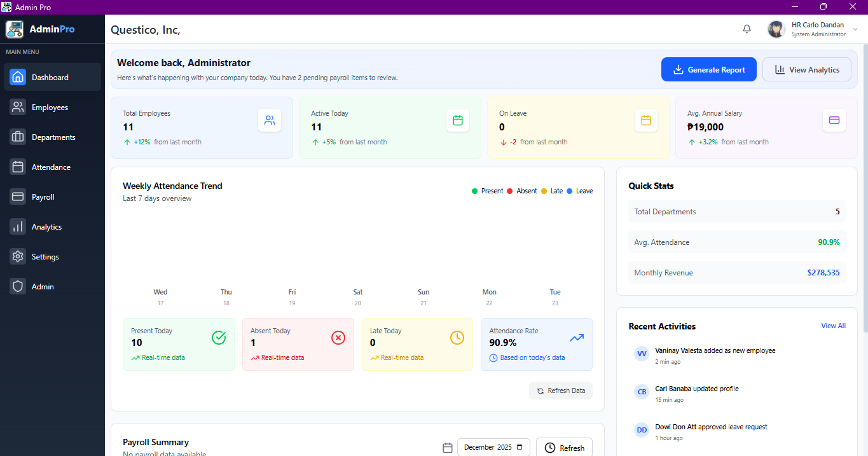Image resolution: width=868 pixels, height=456 pixels.
Task: Click the yellow Late legend dot
Action: pyautogui.click(x=544, y=191)
